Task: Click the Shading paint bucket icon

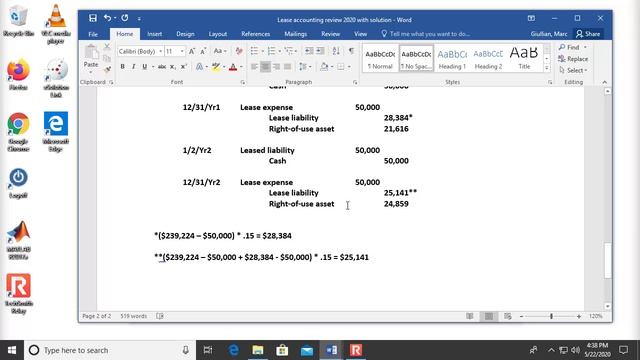Action: [x=324, y=67]
